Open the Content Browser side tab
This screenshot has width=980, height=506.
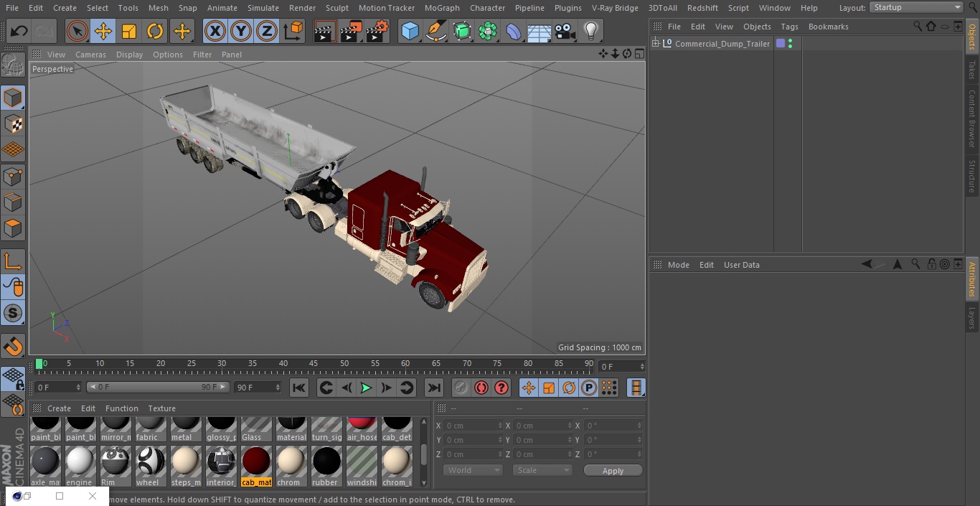972,118
